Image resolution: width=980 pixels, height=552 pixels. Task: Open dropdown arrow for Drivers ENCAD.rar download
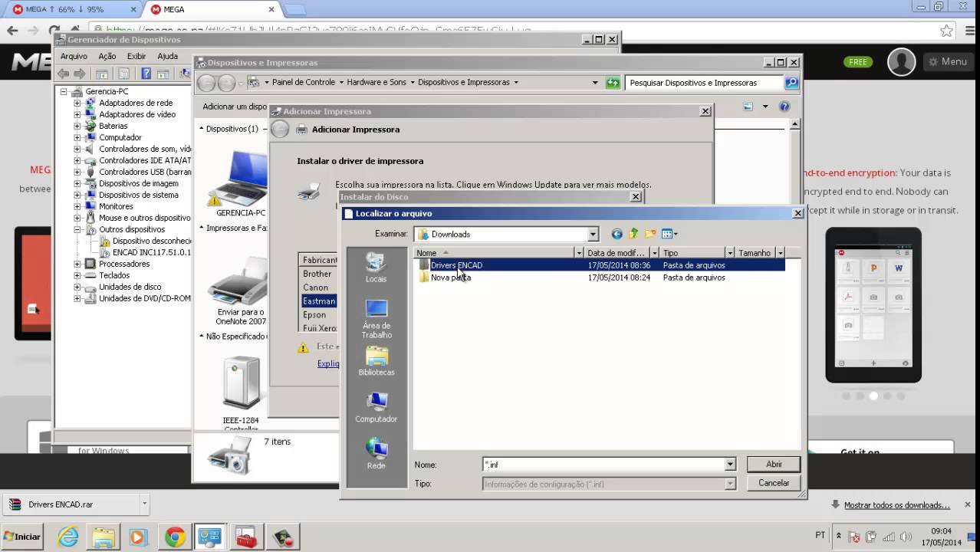(x=144, y=504)
